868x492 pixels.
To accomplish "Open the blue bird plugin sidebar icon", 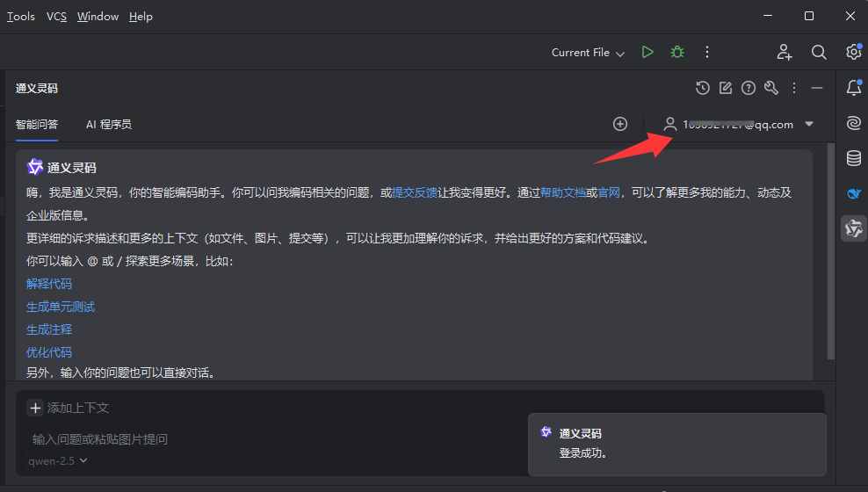I will (854, 193).
